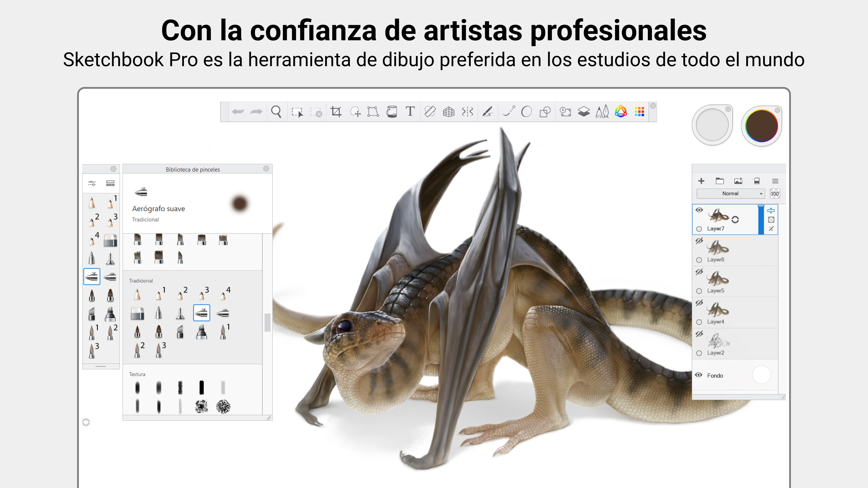Show Layer2 via its hidden eye icon

tap(699, 334)
